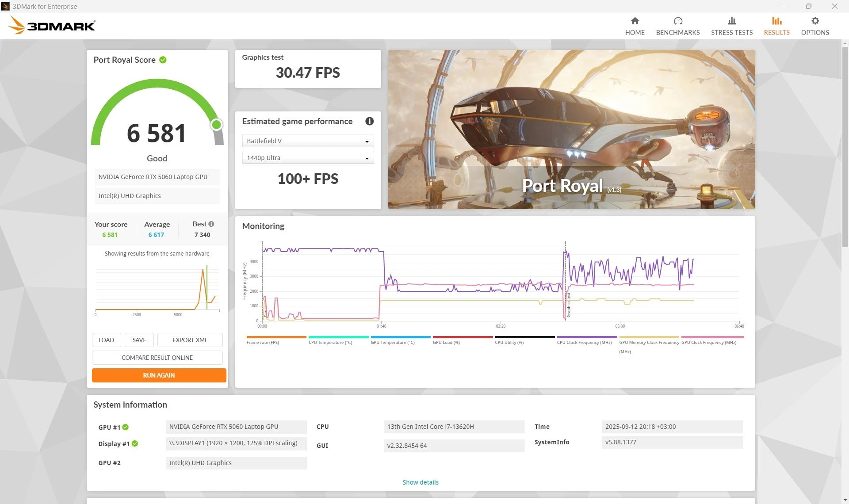Switch to the Results tab
Image resolution: width=849 pixels, height=504 pixels.
776,26
